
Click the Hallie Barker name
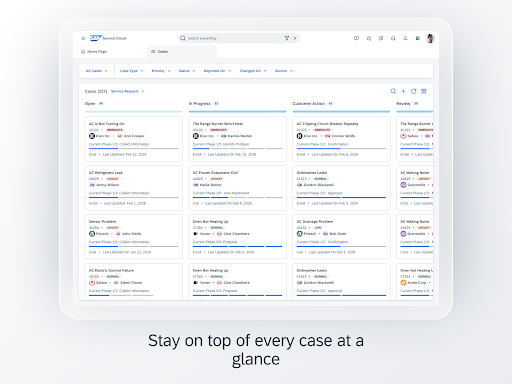click(x=211, y=185)
